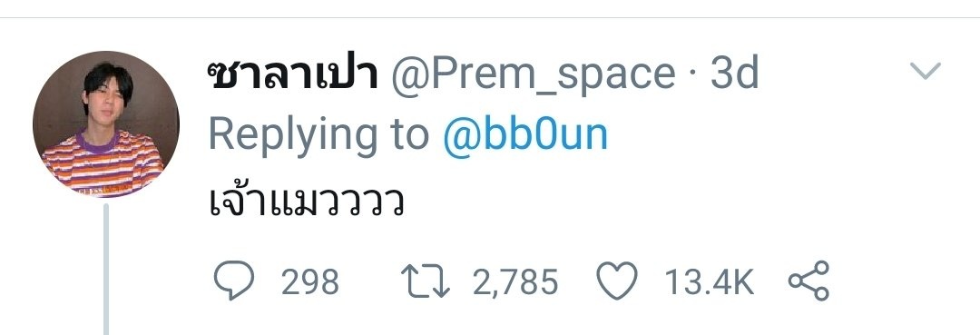The width and height of the screenshot is (980, 335).
Task: Open the ซาลาเปา display name profile
Action: (x=294, y=75)
